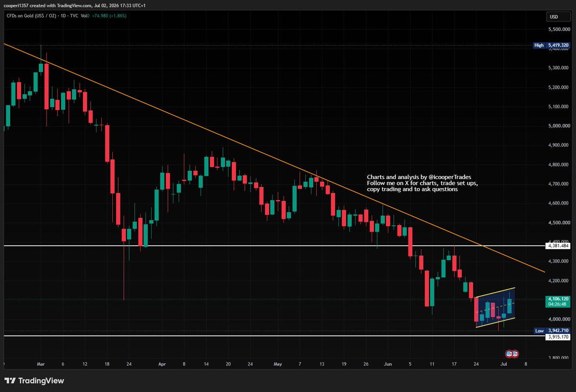Image resolution: width=576 pixels, height=392 pixels.
Task: Click the TradingView logo
Action: pos(34,381)
